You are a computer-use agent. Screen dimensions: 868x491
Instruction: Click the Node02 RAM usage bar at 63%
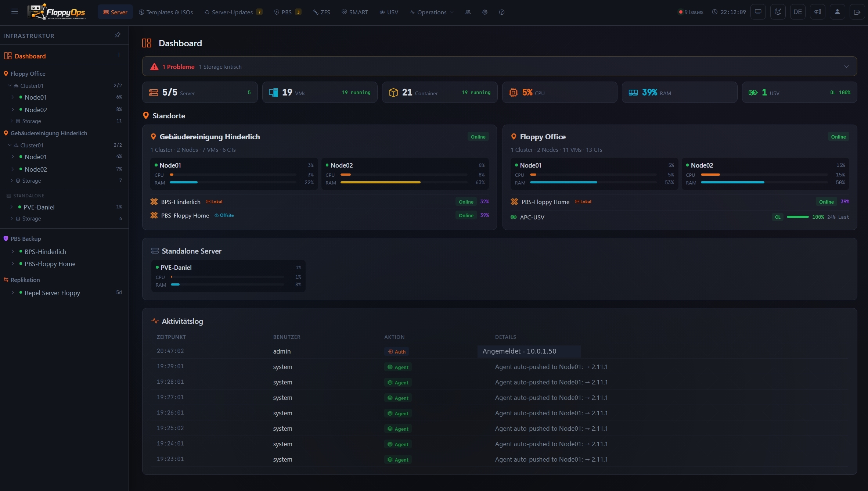click(380, 182)
